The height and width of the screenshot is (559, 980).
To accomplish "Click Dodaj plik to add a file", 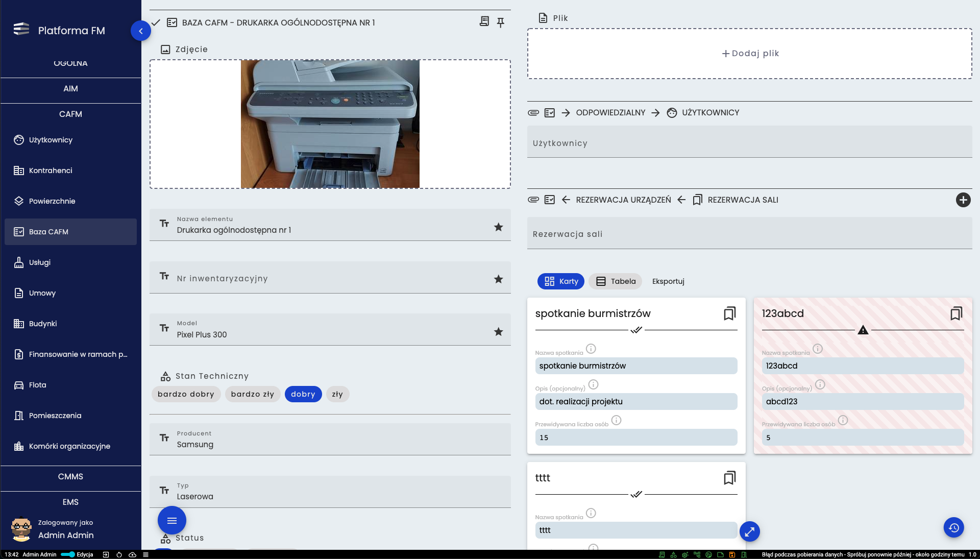I will (750, 54).
